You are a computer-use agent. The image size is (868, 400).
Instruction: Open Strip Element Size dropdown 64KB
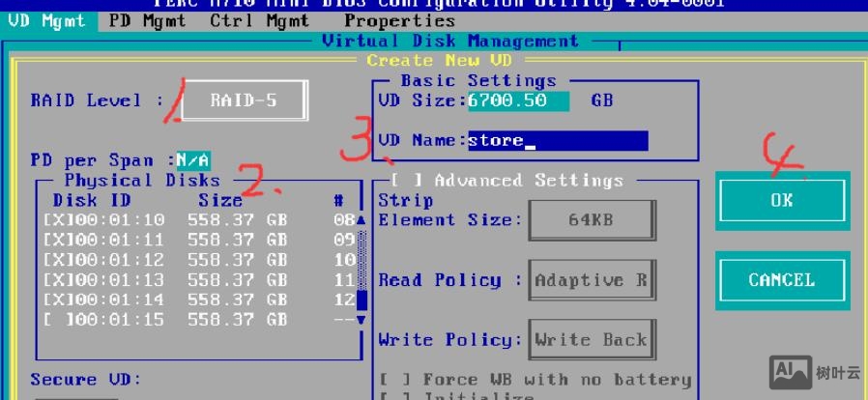591,219
